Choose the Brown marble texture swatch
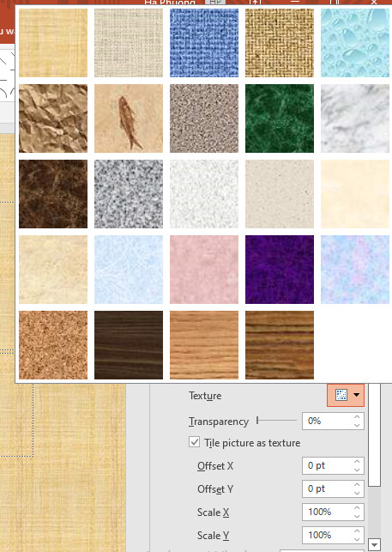 (53, 194)
